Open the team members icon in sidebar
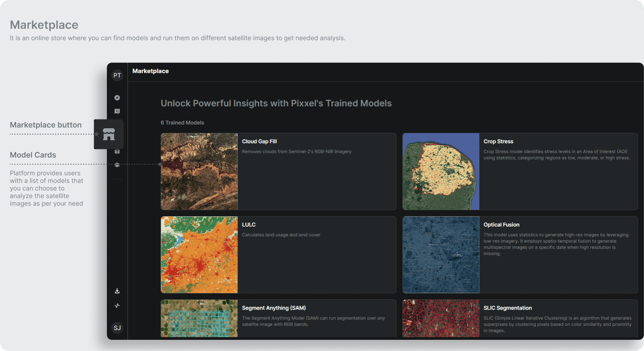 click(117, 165)
